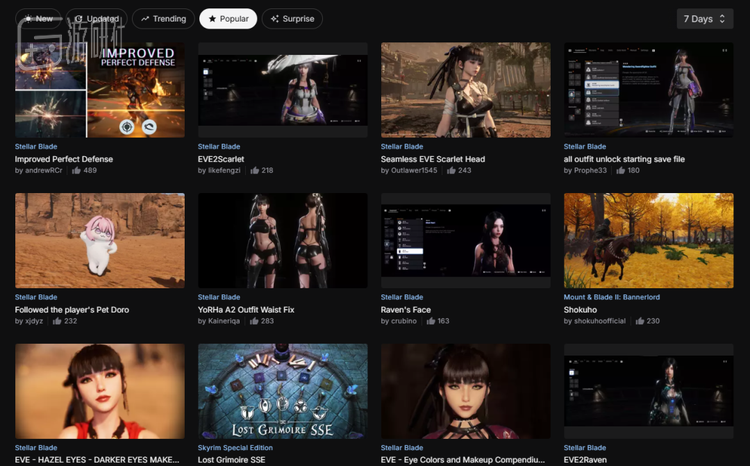Open the Lost Grimoire SSE thumbnail
This screenshot has height=466, width=750.
(283, 391)
